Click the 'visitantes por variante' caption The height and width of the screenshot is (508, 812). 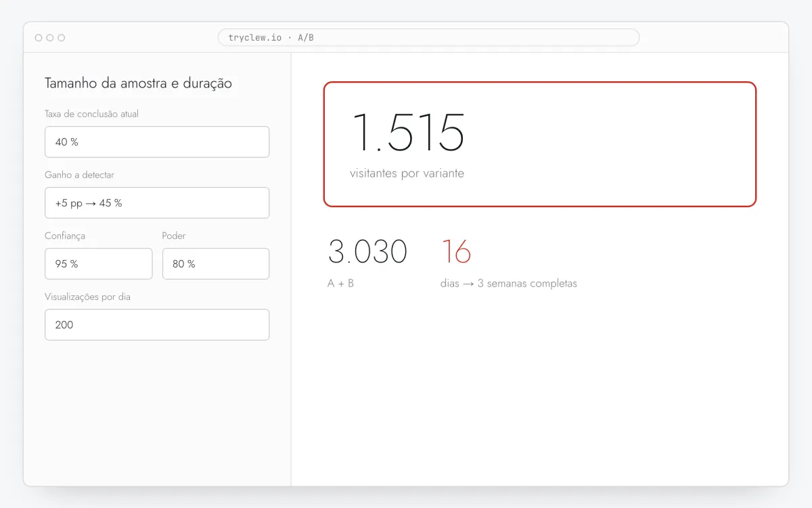pyautogui.click(x=407, y=173)
